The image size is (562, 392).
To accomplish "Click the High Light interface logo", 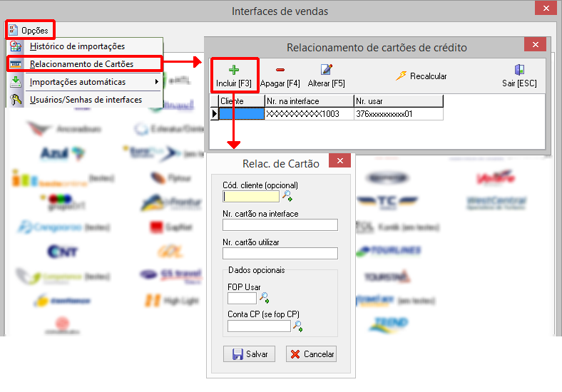I will pyautogui.click(x=172, y=300).
